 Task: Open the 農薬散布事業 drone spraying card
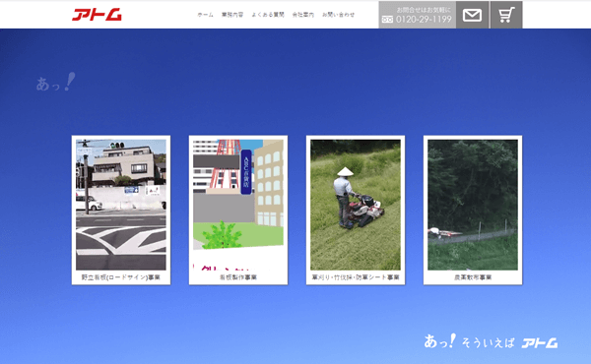tap(473, 211)
